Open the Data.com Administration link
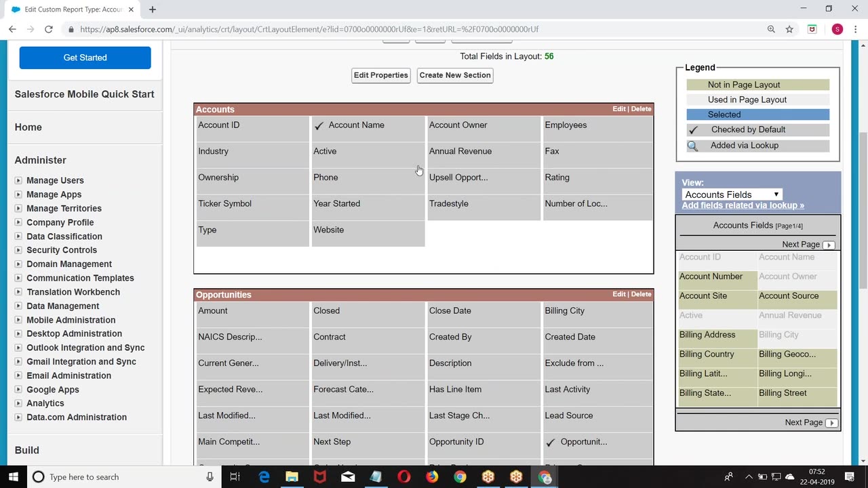This screenshot has height=488, width=868. 77,418
